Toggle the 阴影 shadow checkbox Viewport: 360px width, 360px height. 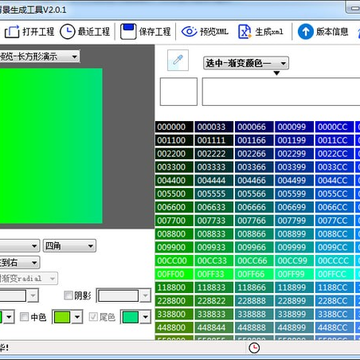68,295
